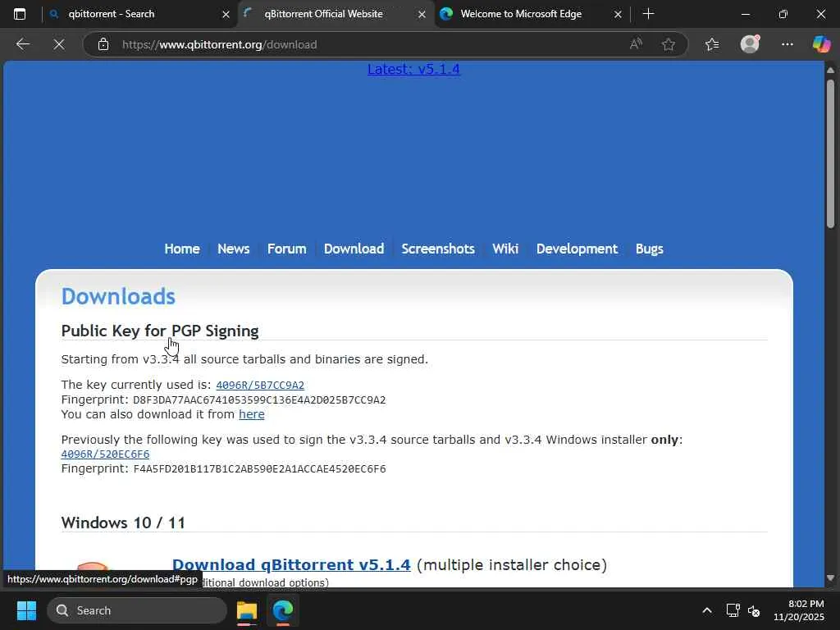The image size is (840, 630).
Task: Open Download in site navigation
Action: [354, 249]
